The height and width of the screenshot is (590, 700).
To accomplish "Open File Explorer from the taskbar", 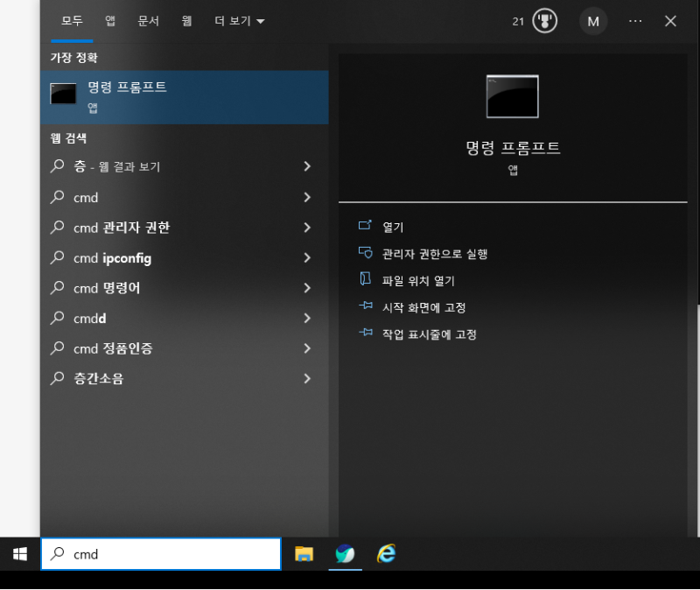I will pos(304,554).
